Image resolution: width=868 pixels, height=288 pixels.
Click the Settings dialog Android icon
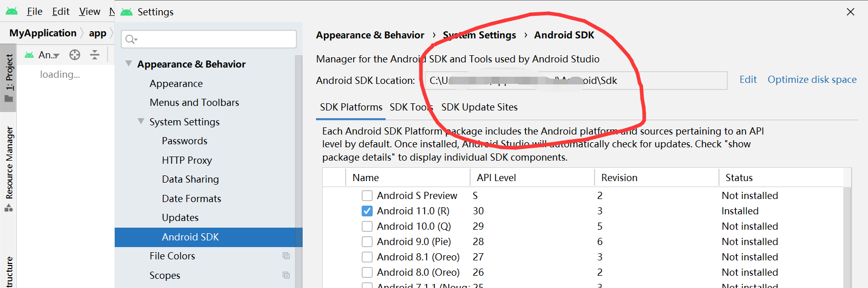[126, 11]
